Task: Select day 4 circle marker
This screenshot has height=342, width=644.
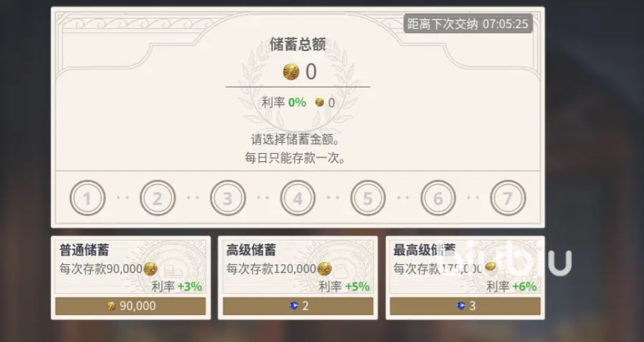Action: (x=298, y=198)
